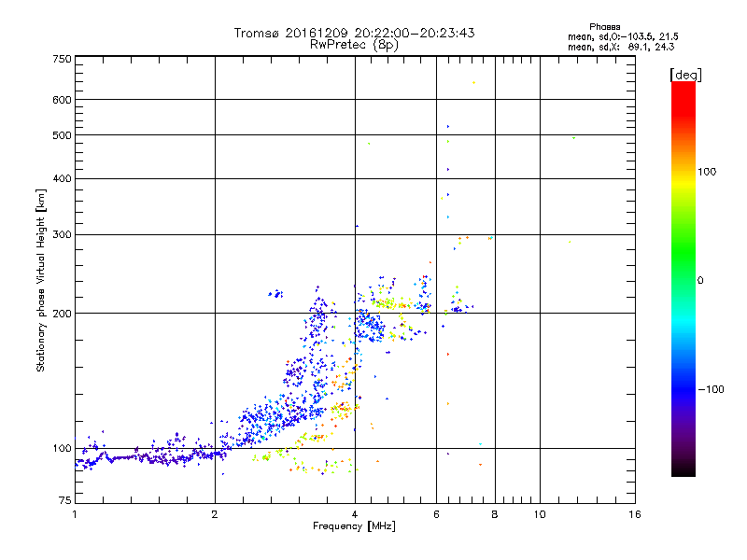The image size is (747, 560).
Task: Select the 'mean, sd,X: 89.1, 24.3' statistic text
Action: pyautogui.click(x=621, y=47)
